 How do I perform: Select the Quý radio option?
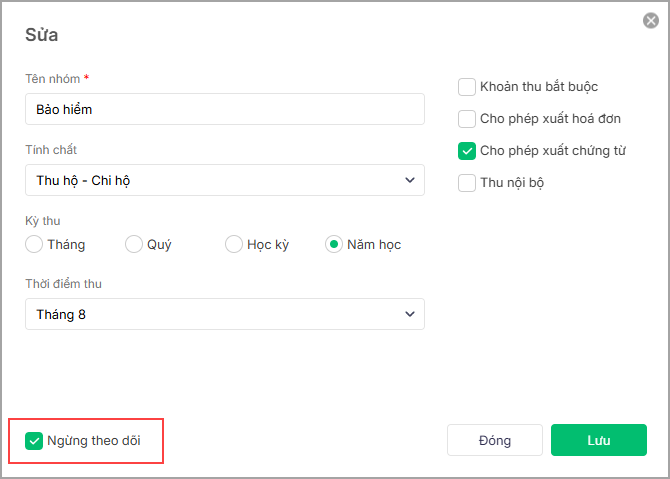point(134,244)
